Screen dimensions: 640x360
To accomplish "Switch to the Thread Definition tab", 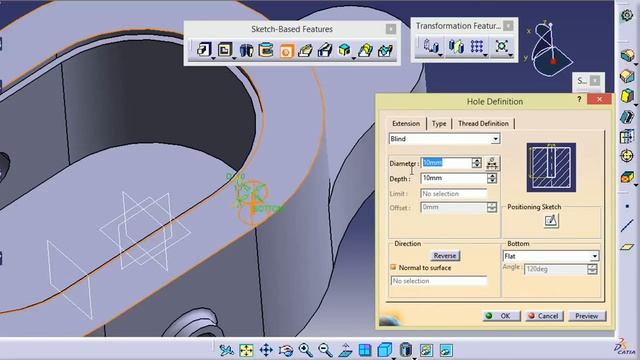I will click(483, 123).
